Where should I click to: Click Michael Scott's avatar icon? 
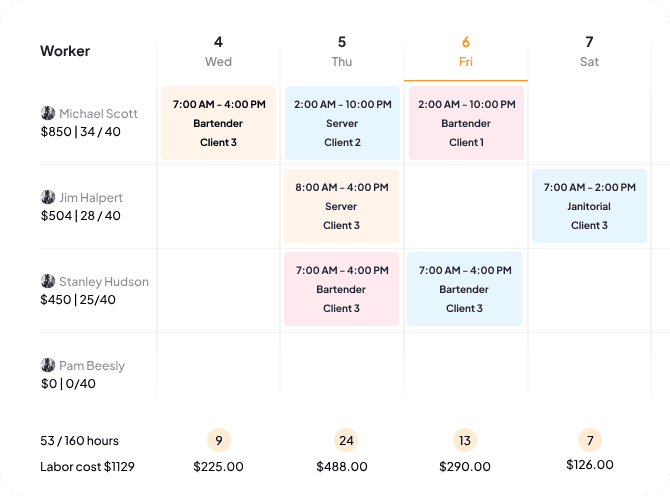click(47, 113)
